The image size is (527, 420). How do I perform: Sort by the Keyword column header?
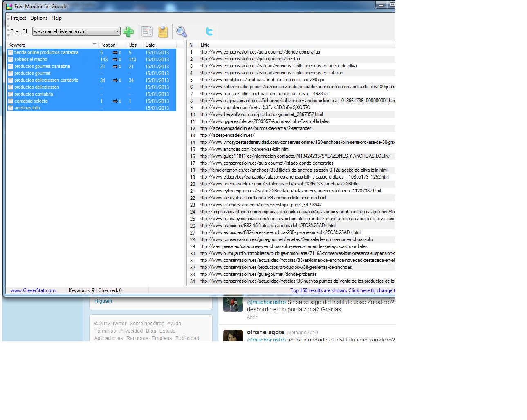click(52, 45)
